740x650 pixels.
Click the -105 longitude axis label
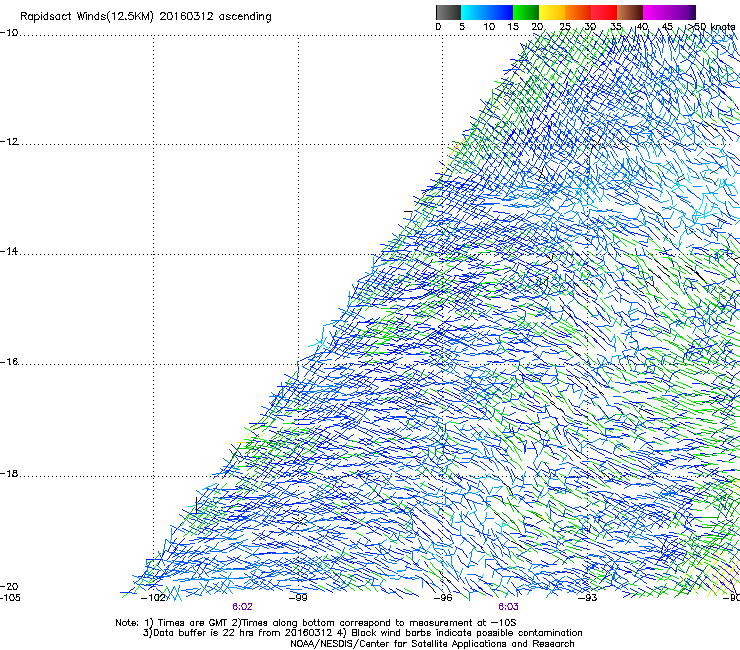10,597
